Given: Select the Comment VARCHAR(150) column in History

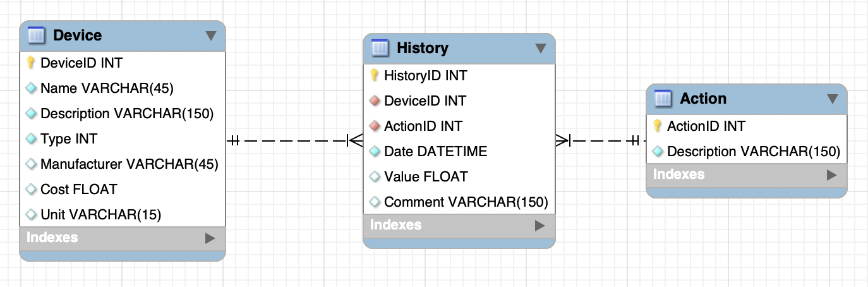Looking at the screenshot, I should click(466, 202).
